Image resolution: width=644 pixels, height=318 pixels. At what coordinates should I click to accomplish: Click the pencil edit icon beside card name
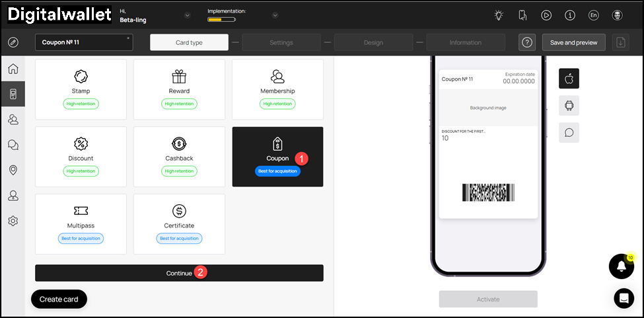(13, 42)
